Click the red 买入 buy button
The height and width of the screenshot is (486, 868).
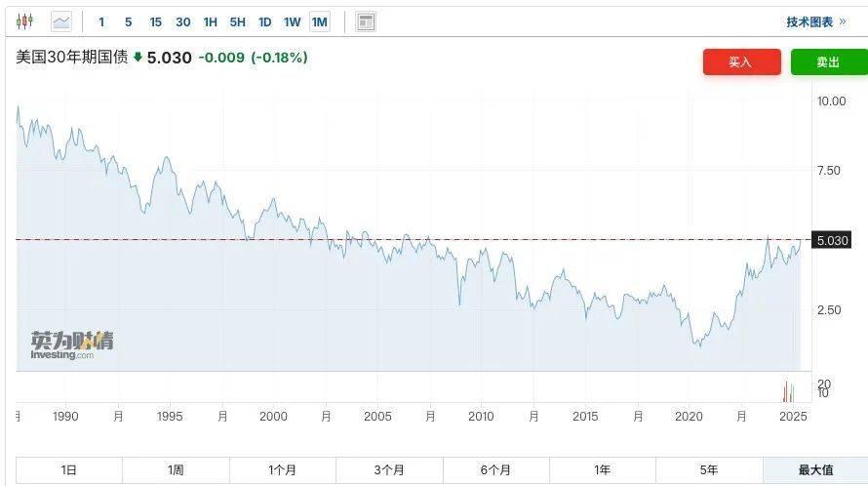tap(742, 62)
